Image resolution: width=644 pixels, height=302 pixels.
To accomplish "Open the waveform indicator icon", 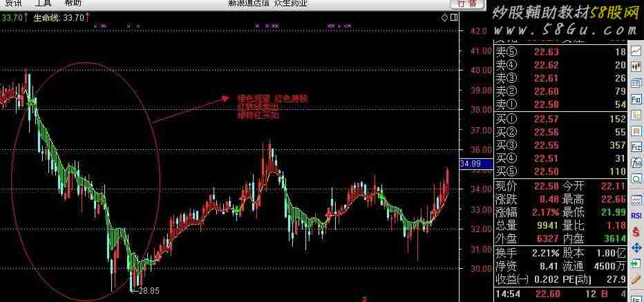I will coord(636,200).
